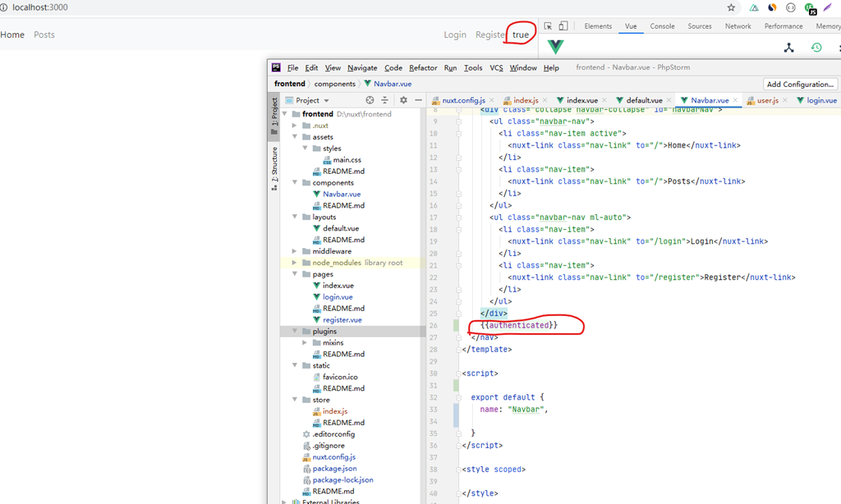841x504 pixels.
Task: Fold the script block at line 30
Action: pos(458,373)
